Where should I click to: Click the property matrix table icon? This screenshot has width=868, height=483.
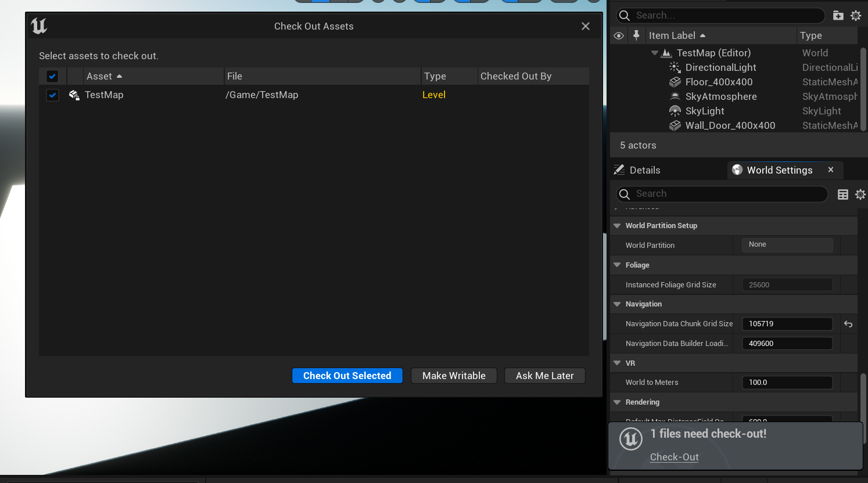[x=842, y=194]
